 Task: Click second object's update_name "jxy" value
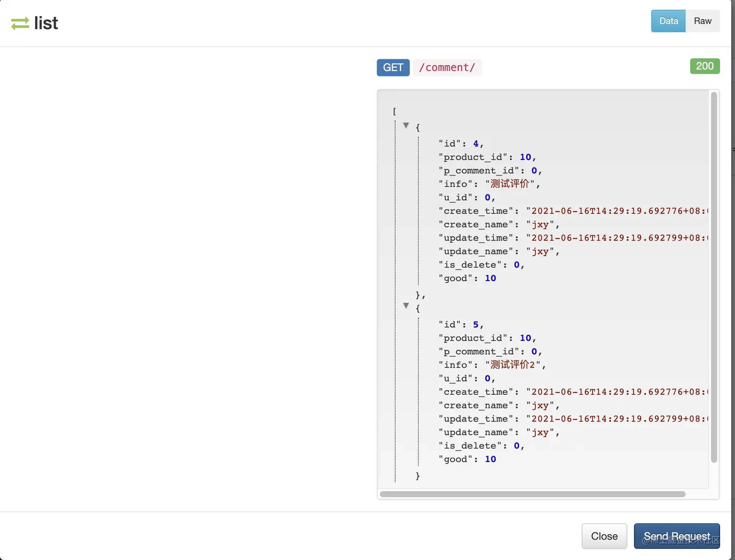point(540,432)
